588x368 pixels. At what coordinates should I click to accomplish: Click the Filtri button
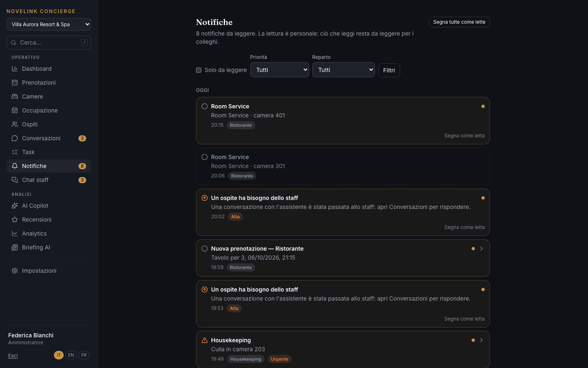pyautogui.click(x=389, y=70)
